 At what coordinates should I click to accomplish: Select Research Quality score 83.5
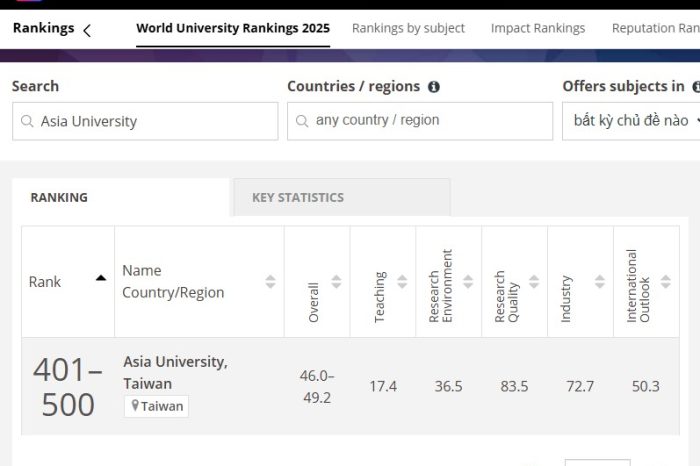point(514,386)
